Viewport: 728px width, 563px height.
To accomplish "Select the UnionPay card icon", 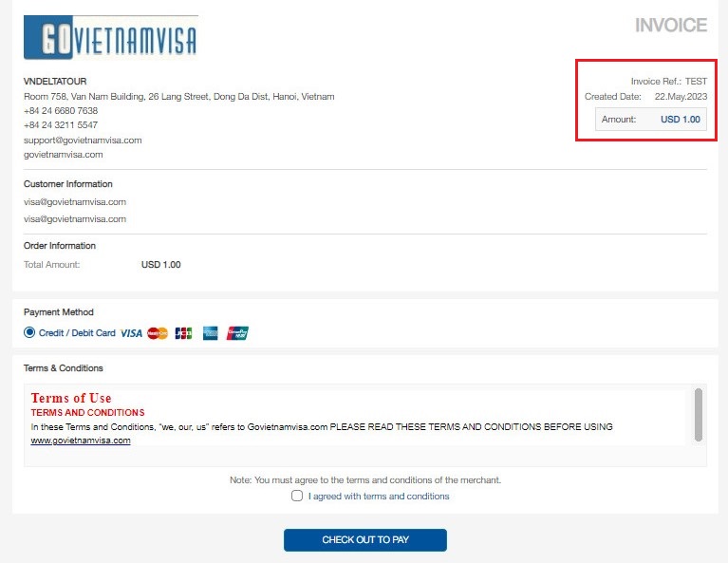I will (237, 333).
